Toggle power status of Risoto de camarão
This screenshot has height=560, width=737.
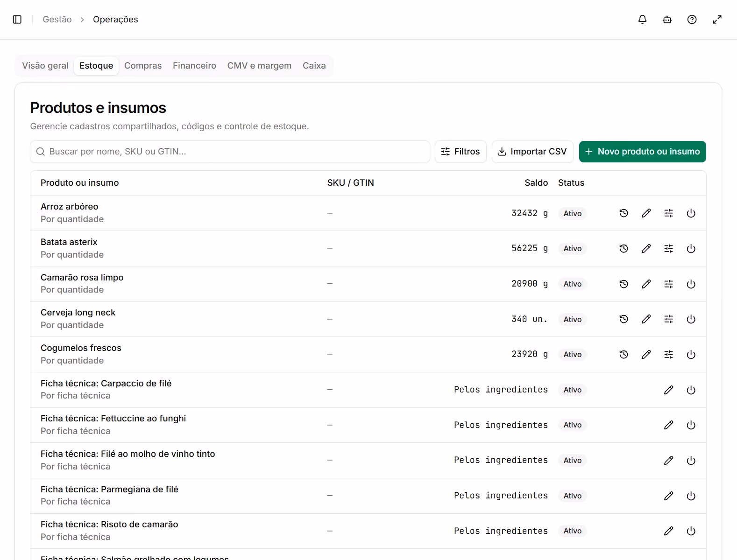tap(691, 531)
